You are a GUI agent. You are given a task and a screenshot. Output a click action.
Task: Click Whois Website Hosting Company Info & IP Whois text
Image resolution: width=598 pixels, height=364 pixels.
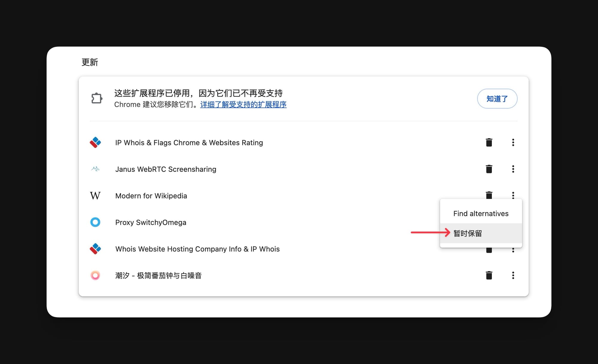(x=197, y=249)
